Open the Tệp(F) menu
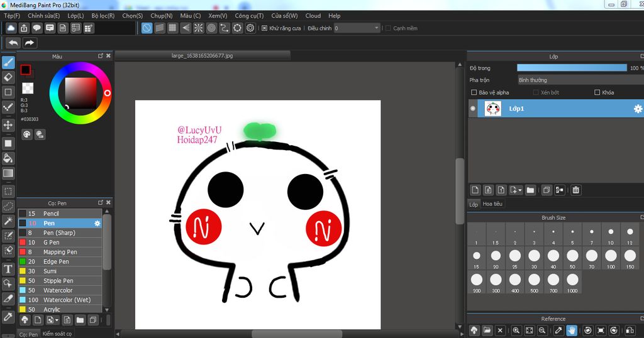 (x=12, y=16)
